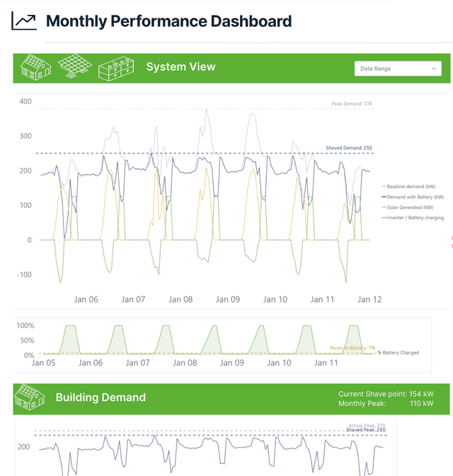Viewport: 453px width, 476px height.
Task: Click the -100 y-axis label
Action: pyautogui.click(x=24, y=274)
